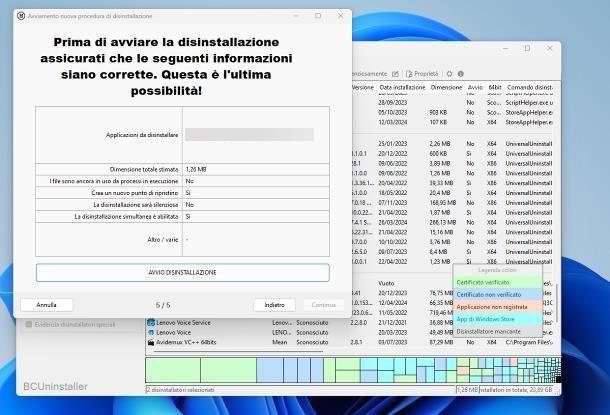Click Altro / varie label in dialog
Viewport: 610px width, 415px height.
point(163,239)
